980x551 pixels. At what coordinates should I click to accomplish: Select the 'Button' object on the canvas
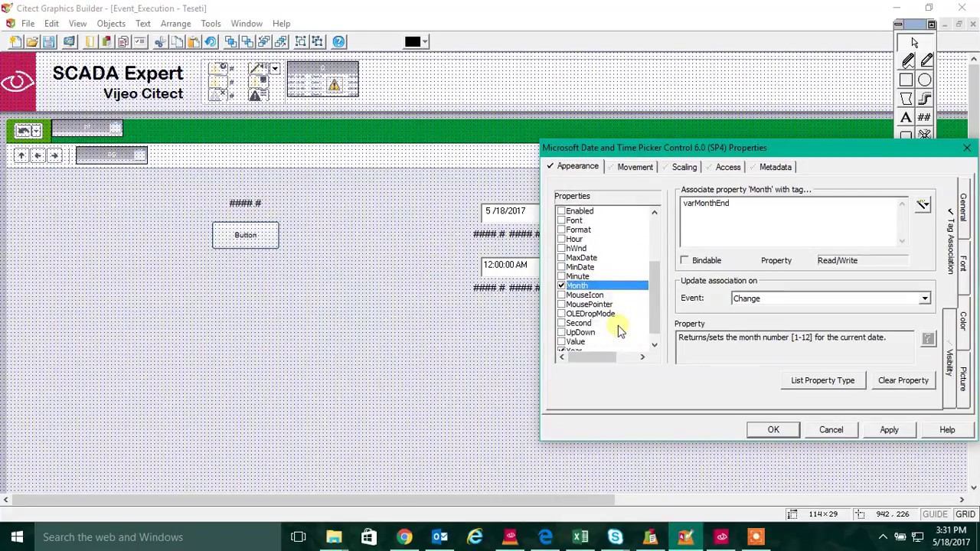tap(246, 235)
